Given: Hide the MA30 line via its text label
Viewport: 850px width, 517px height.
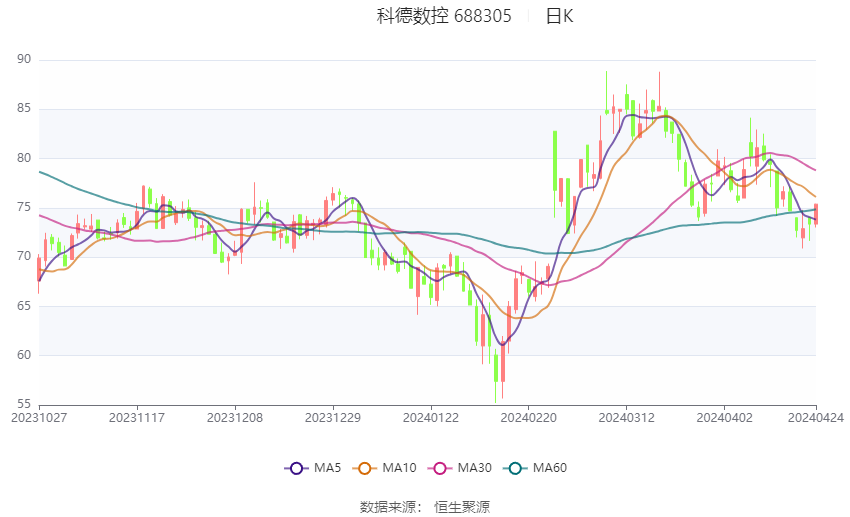Looking at the screenshot, I should coord(474,467).
